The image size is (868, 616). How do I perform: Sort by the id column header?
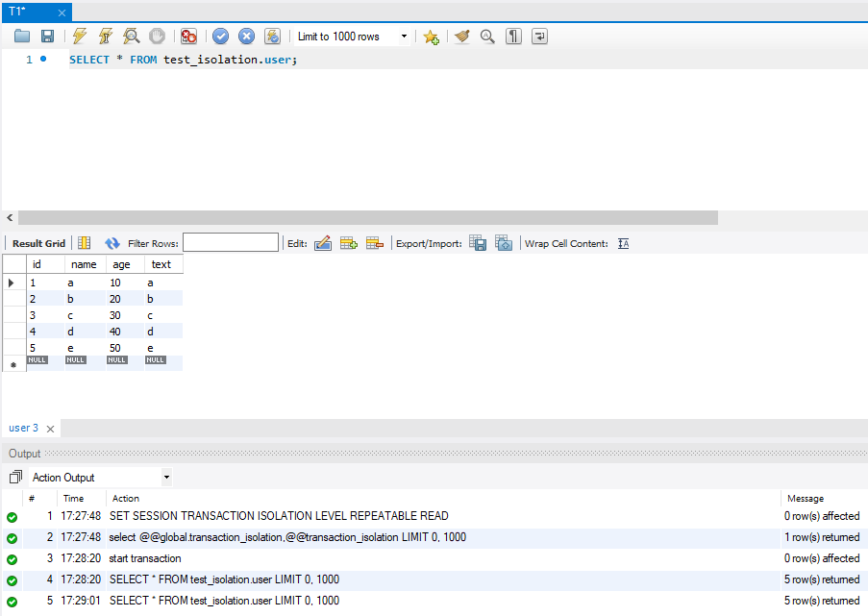coord(45,264)
